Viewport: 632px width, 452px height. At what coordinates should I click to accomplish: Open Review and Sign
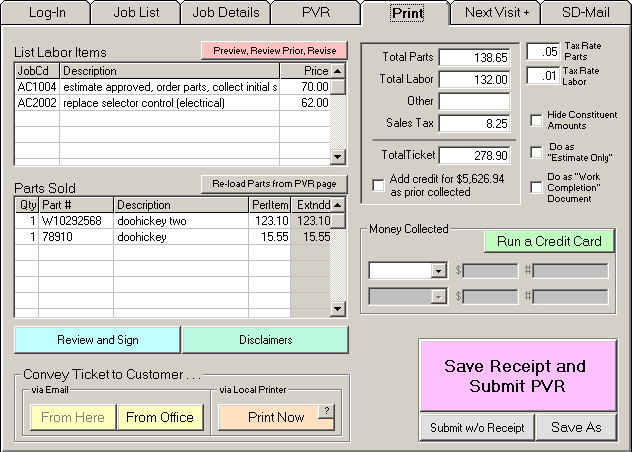coord(98,340)
